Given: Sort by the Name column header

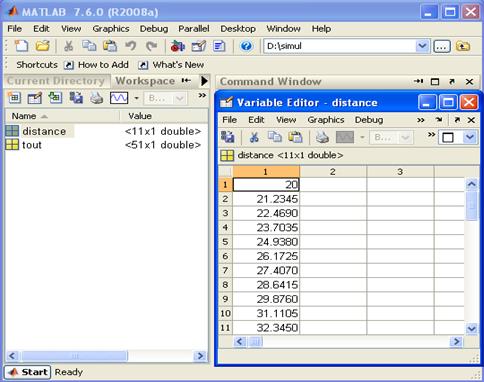Looking at the screenshot, I should coord(62,116).
